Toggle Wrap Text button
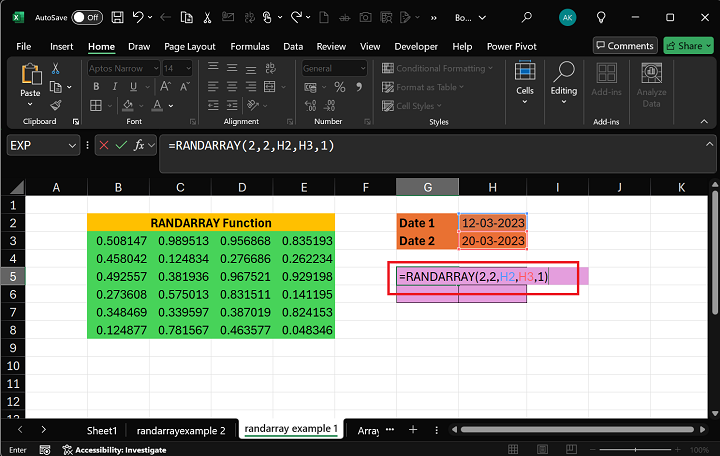This screenshot has width=720, height=456. pyautogui.click(x=270, y=68)
